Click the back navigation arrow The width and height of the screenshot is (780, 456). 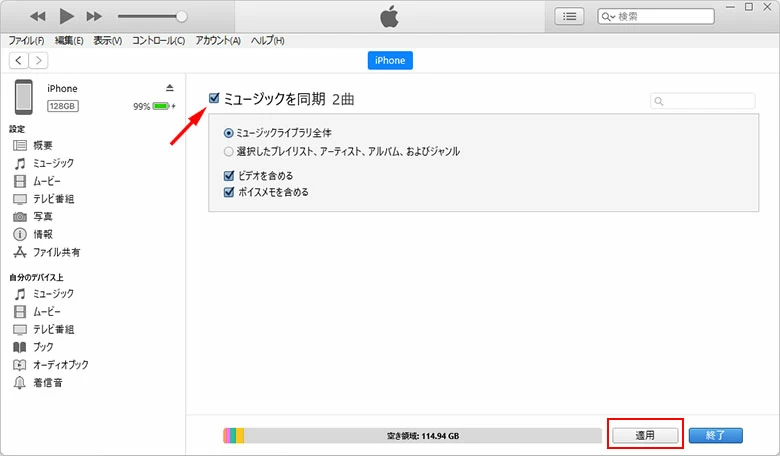tap(18, 61)
